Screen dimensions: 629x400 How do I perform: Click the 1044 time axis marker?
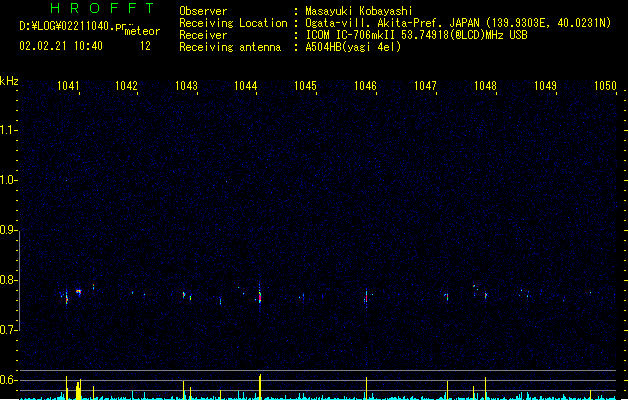[x=246, y=86]
